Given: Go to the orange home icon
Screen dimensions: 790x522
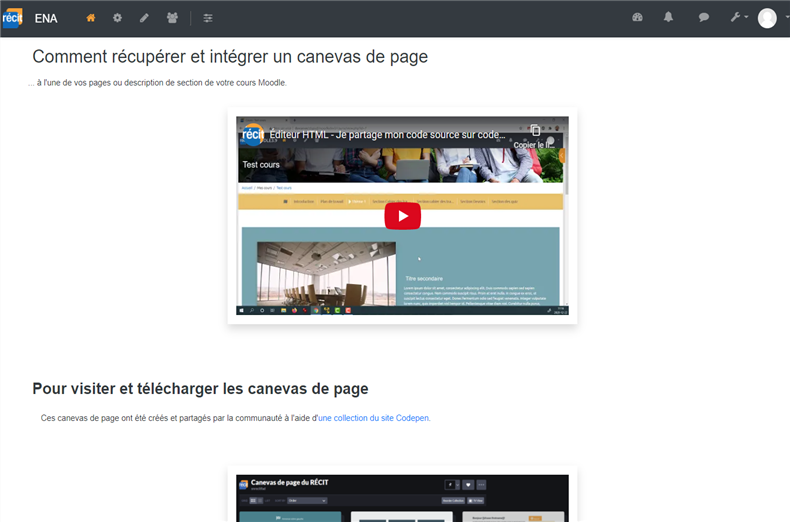Looking at the screenshot, I should pos(91,18).
